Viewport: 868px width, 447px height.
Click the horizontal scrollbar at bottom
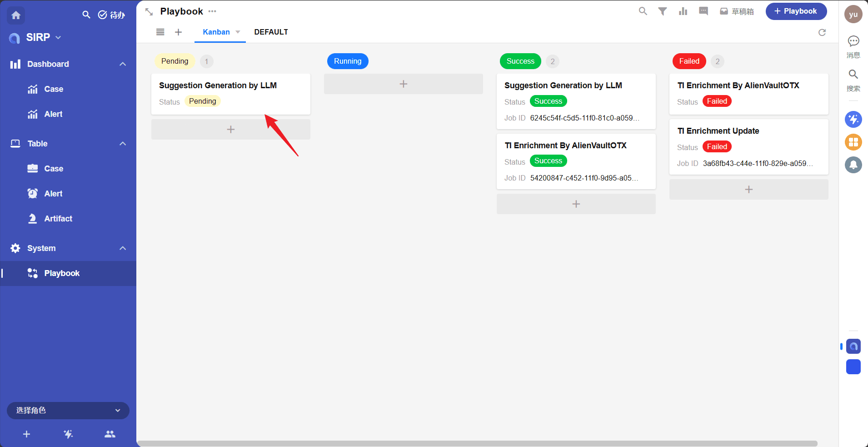click(477, 443)
